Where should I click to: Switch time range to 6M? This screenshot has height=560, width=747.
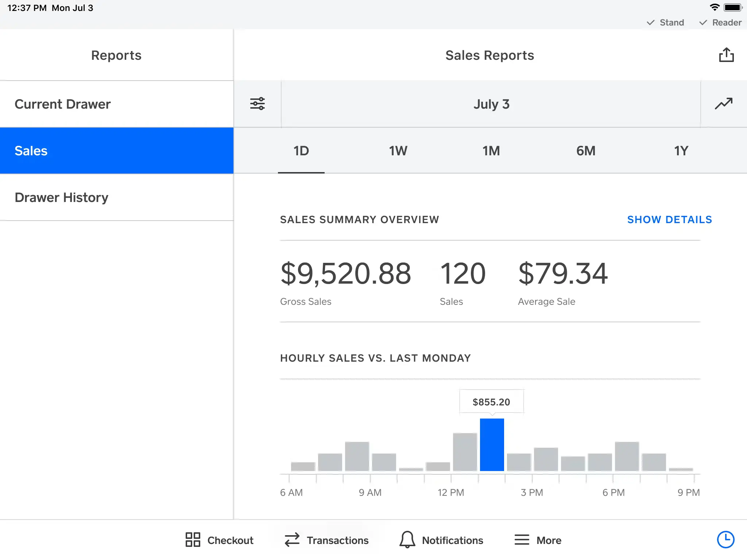pos(586,150)
